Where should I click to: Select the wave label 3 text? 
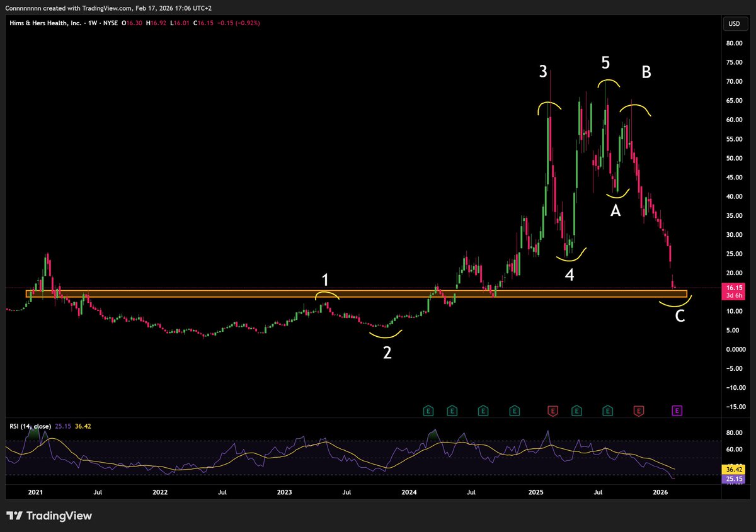tap(544, 71)
